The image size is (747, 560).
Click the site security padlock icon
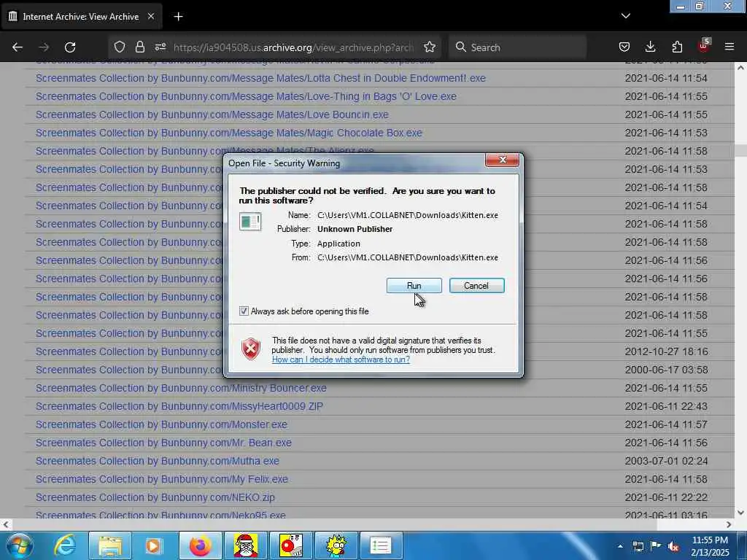139,47
